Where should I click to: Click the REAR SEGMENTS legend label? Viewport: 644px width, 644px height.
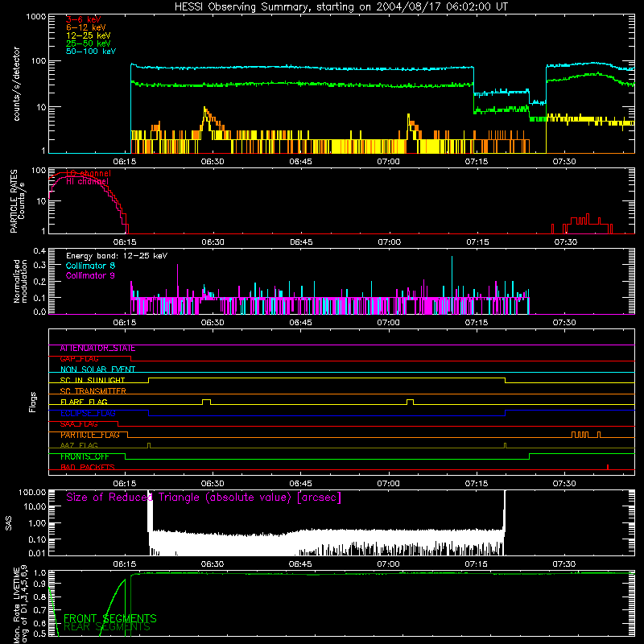coord(107,627)
